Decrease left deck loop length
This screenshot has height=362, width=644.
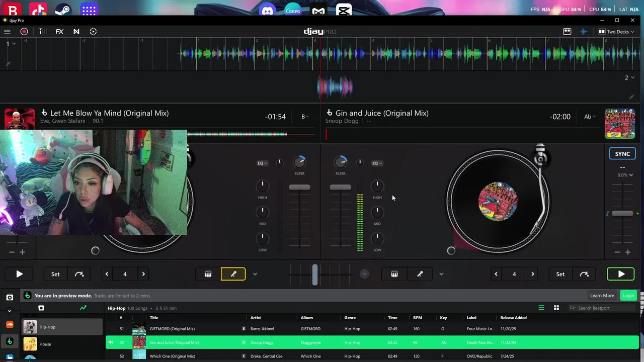107,274
